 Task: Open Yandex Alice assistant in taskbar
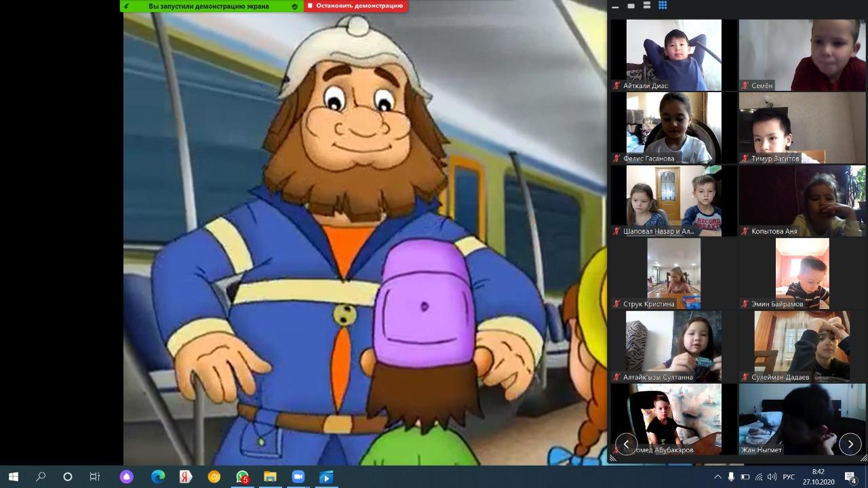click(x=127, y=476)
